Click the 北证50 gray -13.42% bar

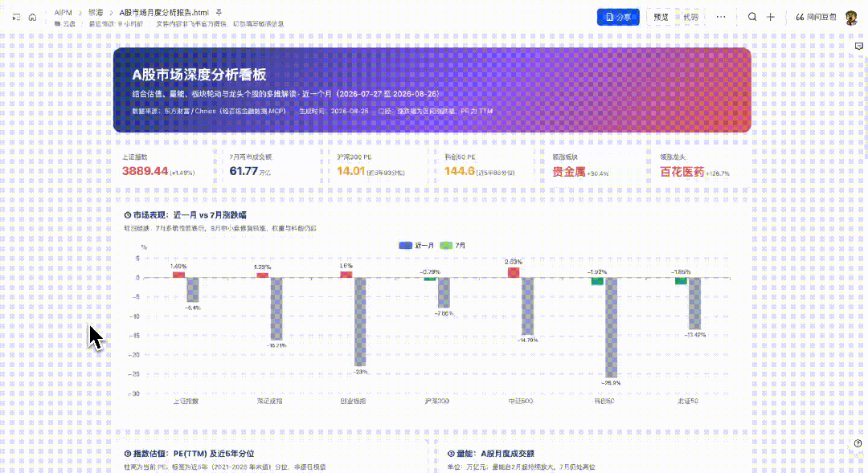[x=694, y=304]
